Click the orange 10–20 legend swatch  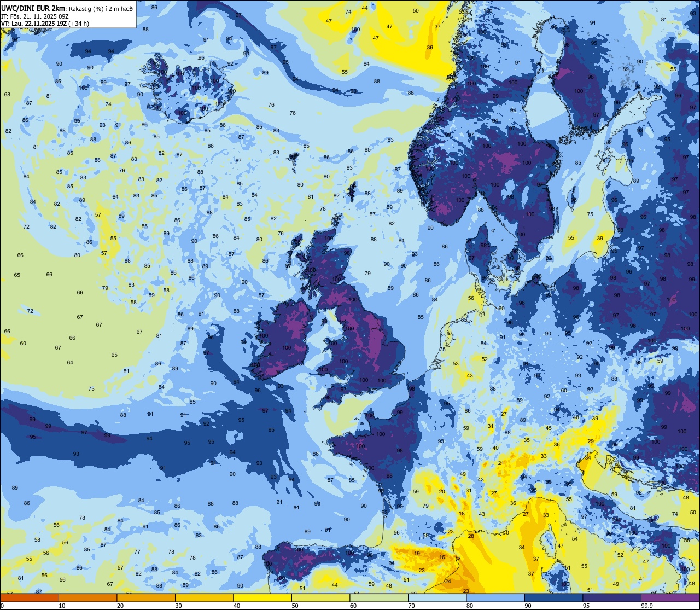(87, 597)
